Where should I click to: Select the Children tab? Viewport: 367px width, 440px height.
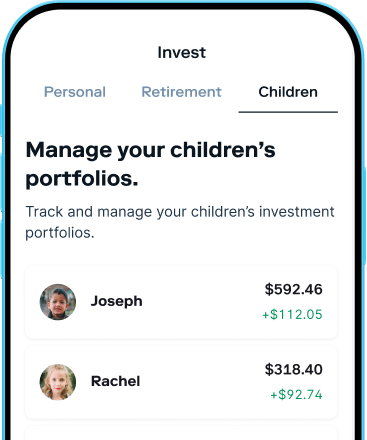pos(288,92)
